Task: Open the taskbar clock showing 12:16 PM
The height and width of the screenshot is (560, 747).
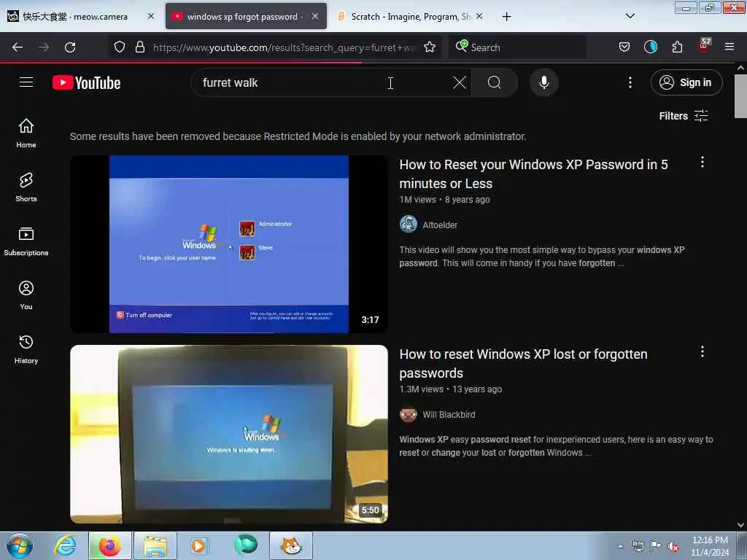Action: [x=710, y=546]
